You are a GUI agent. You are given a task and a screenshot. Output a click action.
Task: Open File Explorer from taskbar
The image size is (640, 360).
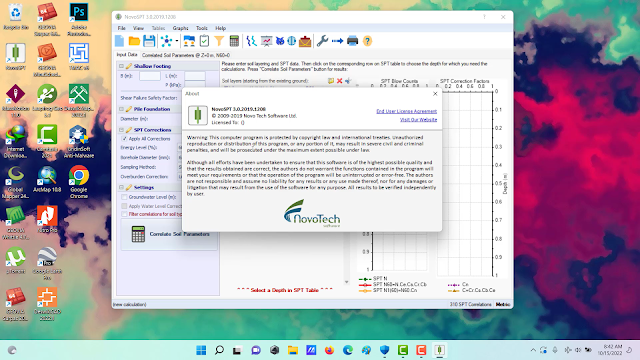[x=293, y=350]
